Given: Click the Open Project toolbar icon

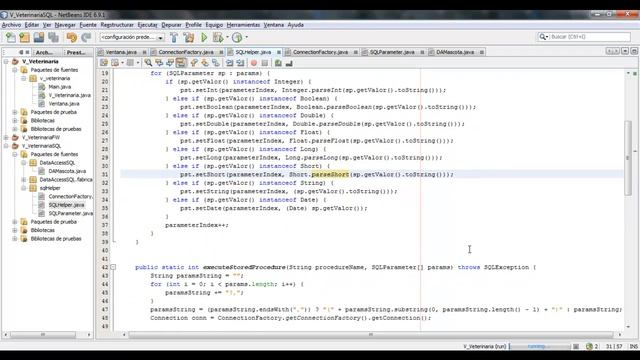Looking at the screenshot, I should [39, 38].
